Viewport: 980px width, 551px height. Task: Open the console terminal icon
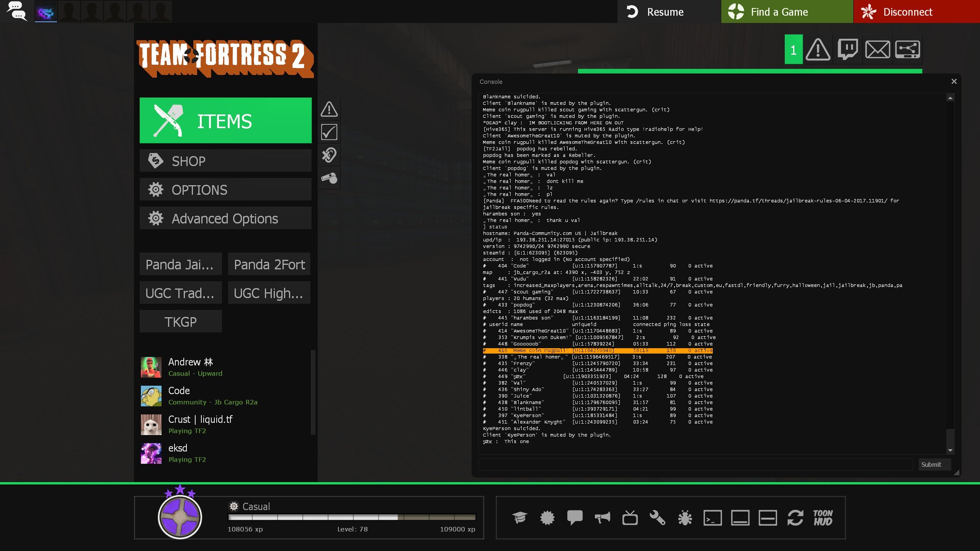[x=712, y=518]
